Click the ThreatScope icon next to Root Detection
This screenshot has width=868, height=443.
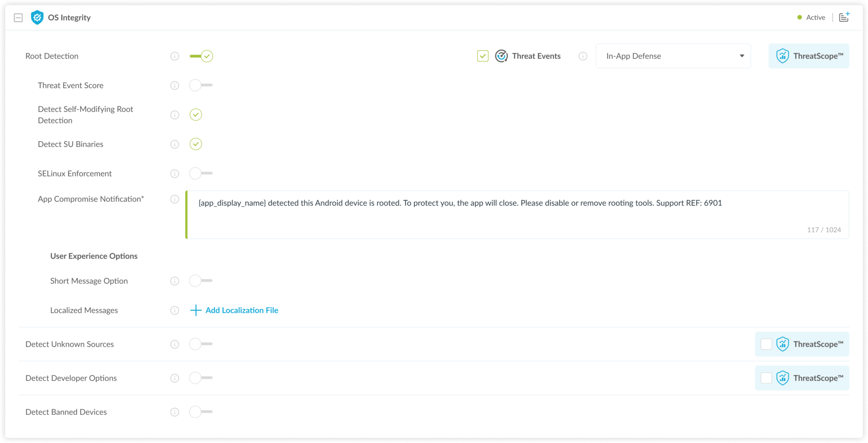[783, 56]
